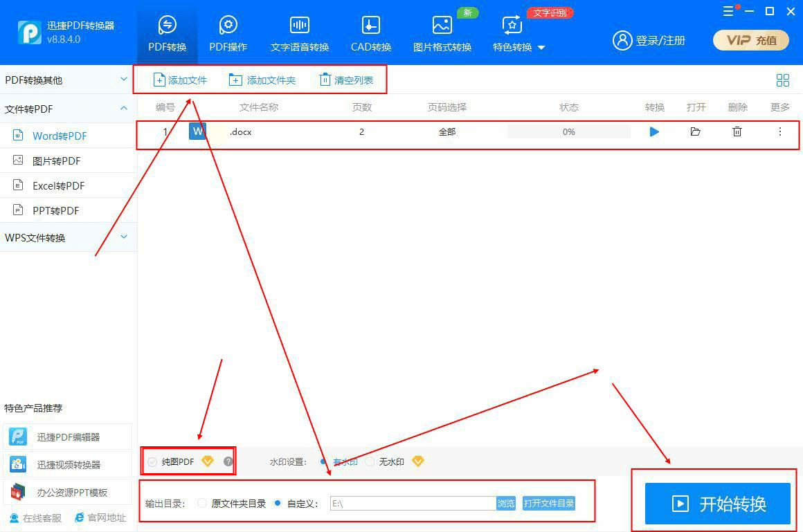
Task: Click the 打开文件目录 button
Action: pyautogui.click(x=548, y=504)
